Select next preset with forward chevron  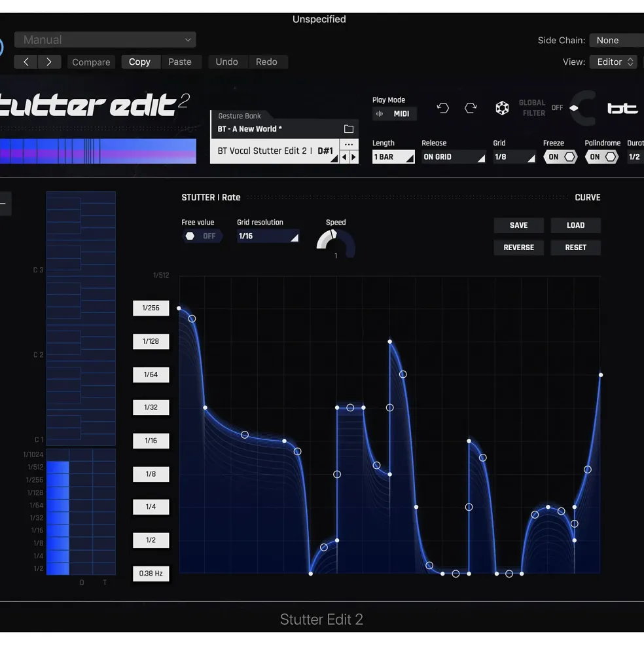tap(49, 62)
